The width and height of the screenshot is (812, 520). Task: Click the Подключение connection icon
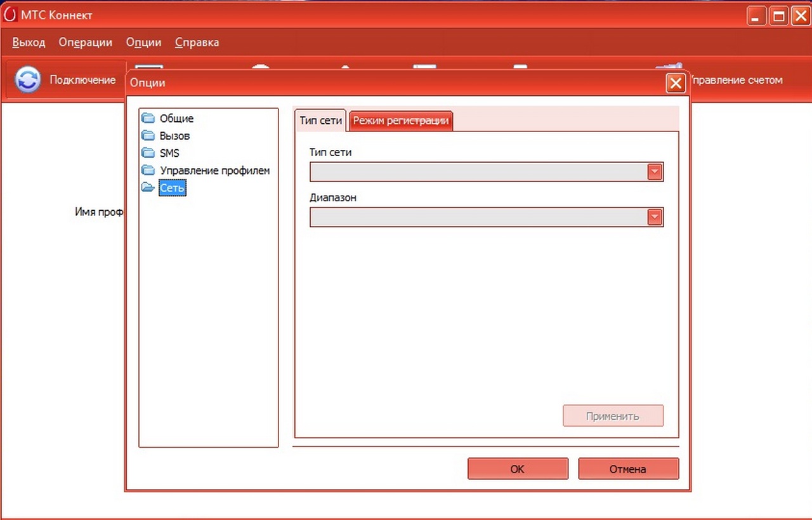(28, 80)
